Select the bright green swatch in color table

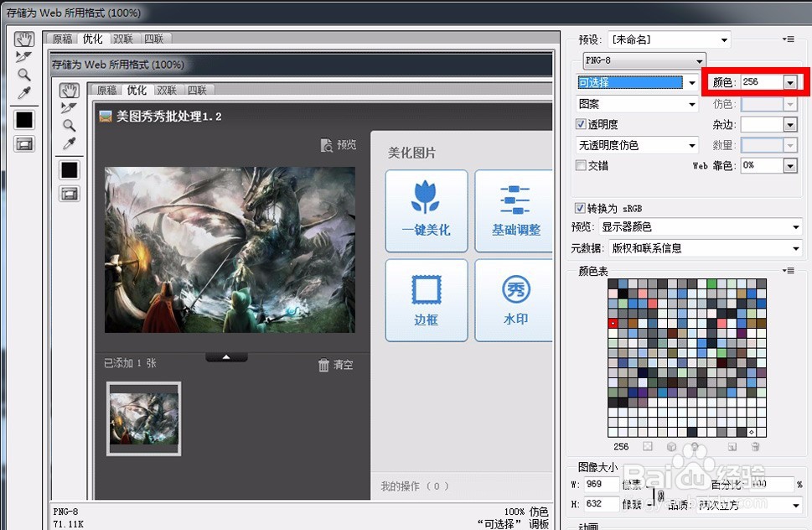(711, 284)
